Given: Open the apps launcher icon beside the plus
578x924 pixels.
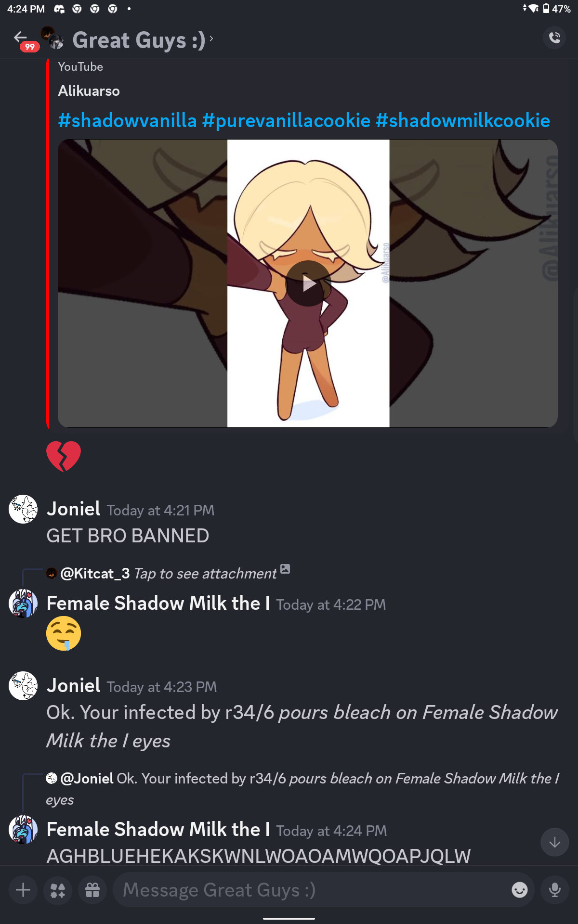Looking at the screenshot, I should pos(58,890).
